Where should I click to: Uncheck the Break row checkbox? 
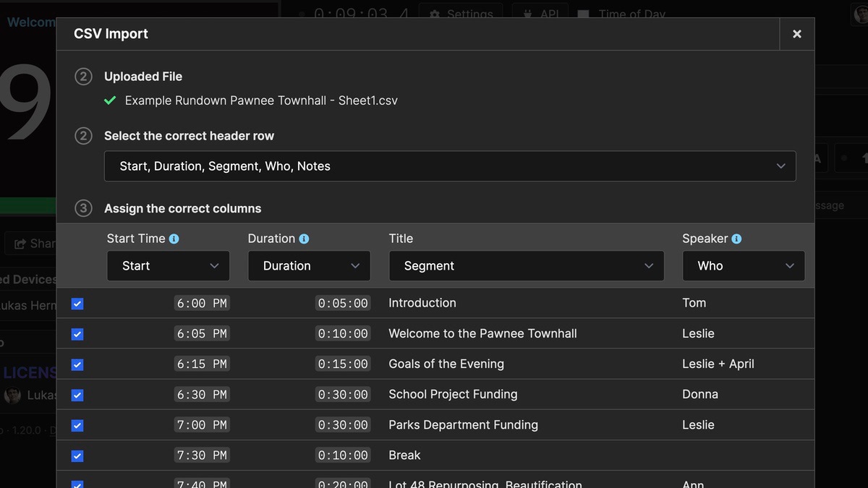coord(77,455)
